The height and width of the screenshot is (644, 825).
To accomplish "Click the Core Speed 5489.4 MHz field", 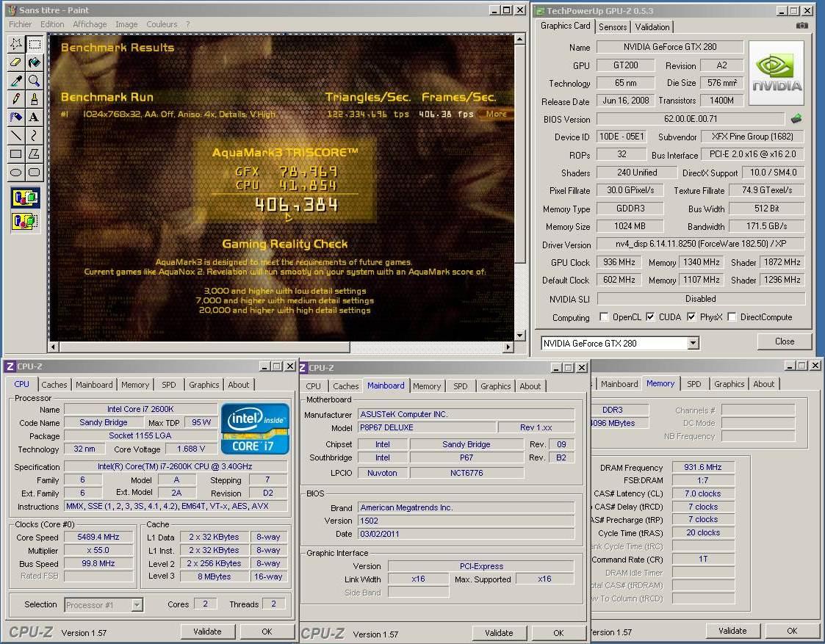I will [98, 538].
